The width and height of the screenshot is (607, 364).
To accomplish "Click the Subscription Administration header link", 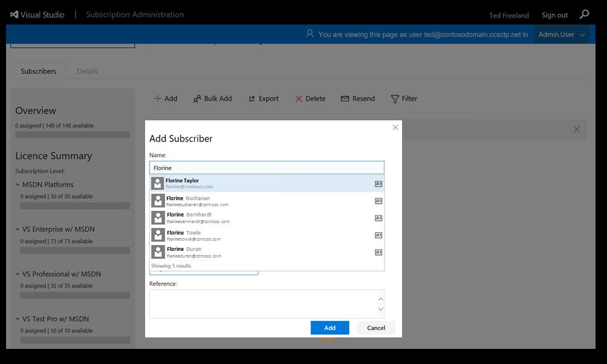I will coord(135,15).
